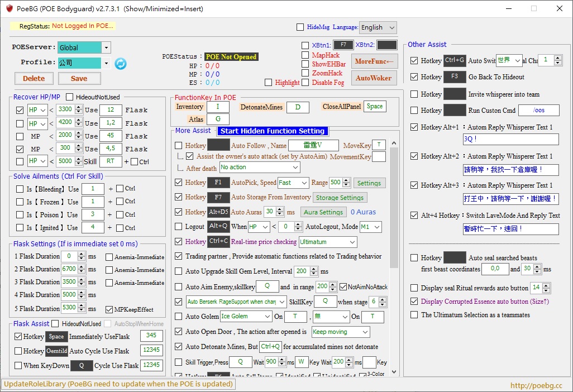Click the Ctrl+C hotkey box for price checking

pyautogui.click(x=218, y=241)
